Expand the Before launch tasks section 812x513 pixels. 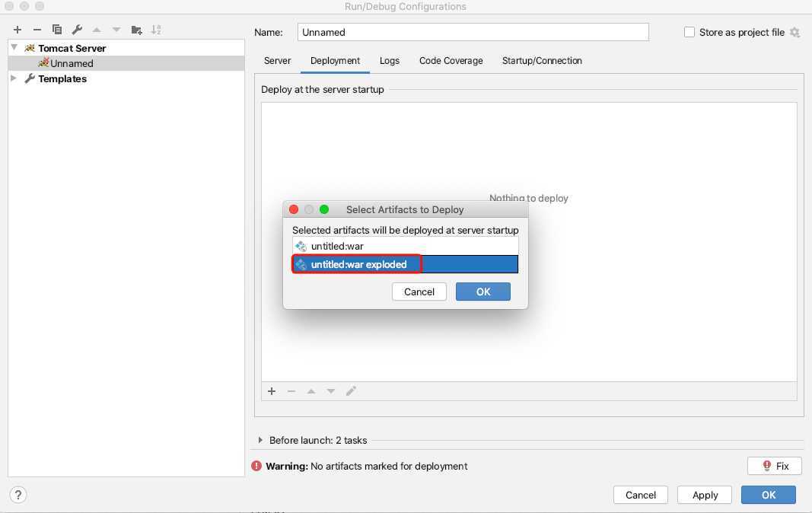pyautogui.click(x=260, y=440)
